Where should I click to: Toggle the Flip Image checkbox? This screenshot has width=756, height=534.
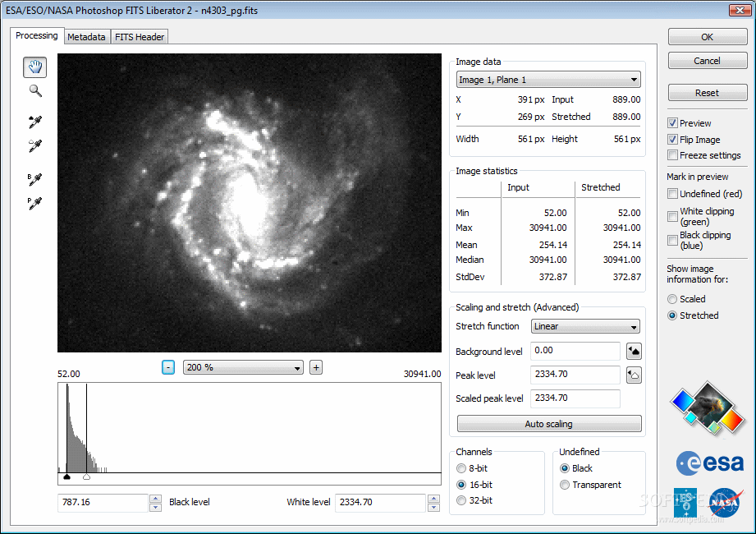tap(672, 140)
